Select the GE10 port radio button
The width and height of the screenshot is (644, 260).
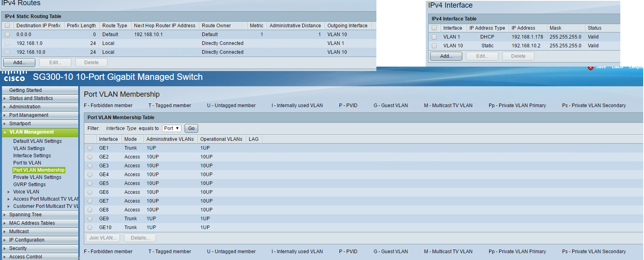90,227
